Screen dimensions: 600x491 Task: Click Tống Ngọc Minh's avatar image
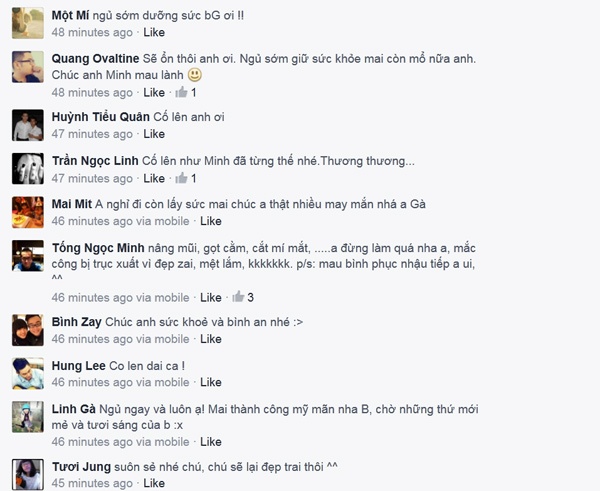[27, 256]
